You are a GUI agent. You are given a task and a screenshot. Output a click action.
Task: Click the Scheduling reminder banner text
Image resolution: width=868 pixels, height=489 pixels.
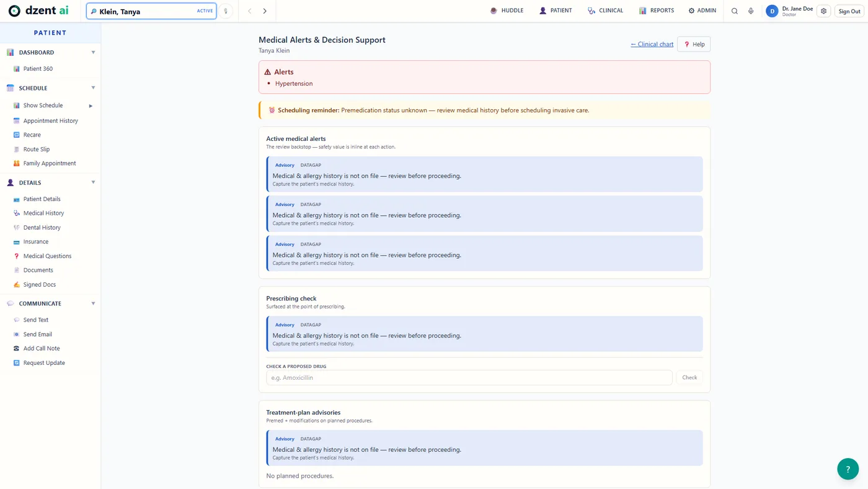[433, 110]
